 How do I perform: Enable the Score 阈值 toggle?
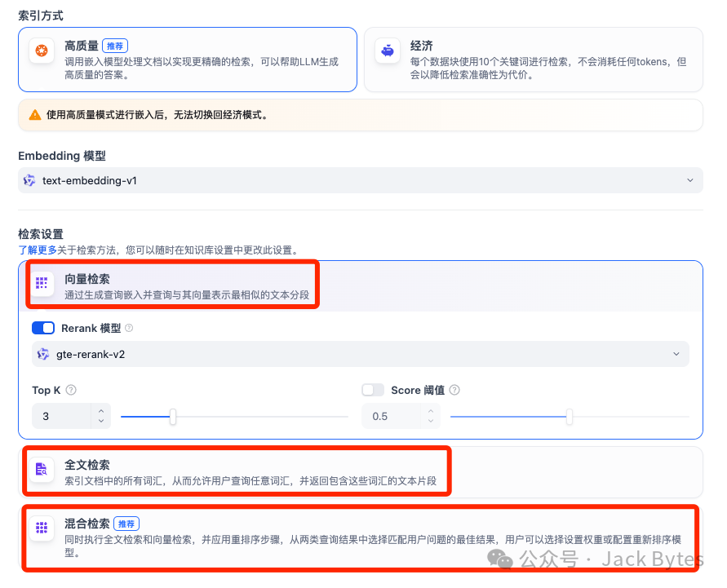(x=373, y=391)
